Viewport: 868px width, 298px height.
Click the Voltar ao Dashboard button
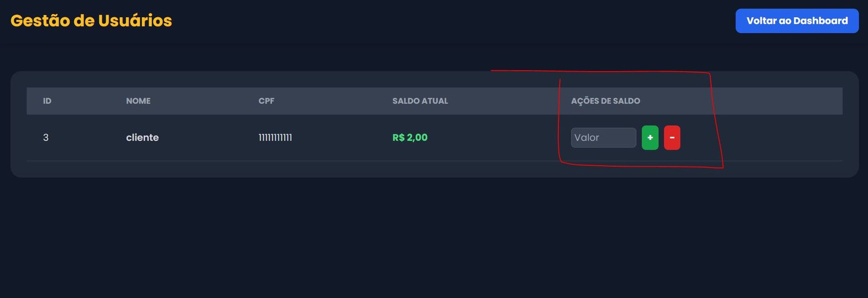[x=796, y=21]
